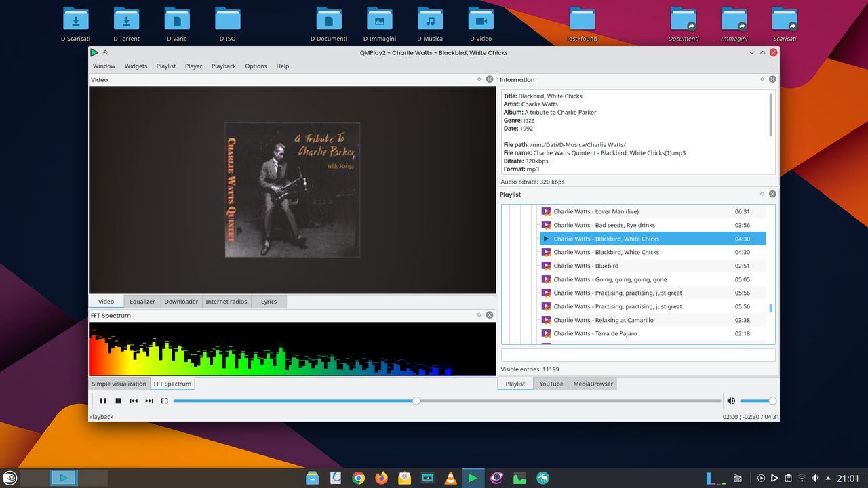Screen dimensions: 868x488
Task: Open the network Wi-Fi tray icon
Action: tap(802, 478)
